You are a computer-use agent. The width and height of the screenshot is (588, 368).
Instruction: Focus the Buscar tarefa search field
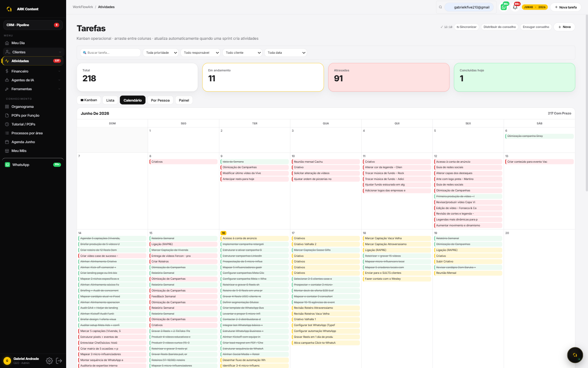click(x=111, y=53)
